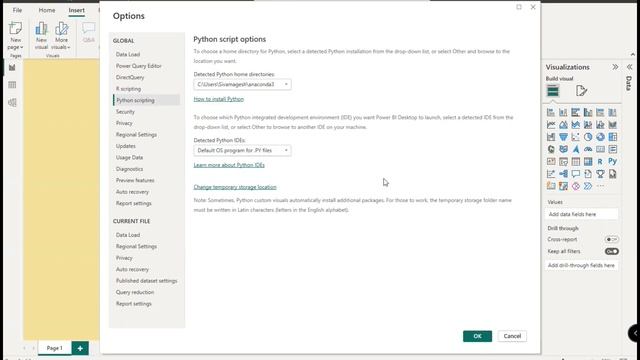Select the Line chart visual
Image resolution: width=640 pixels, height=360 pixels.
click(x=551, y=124)
